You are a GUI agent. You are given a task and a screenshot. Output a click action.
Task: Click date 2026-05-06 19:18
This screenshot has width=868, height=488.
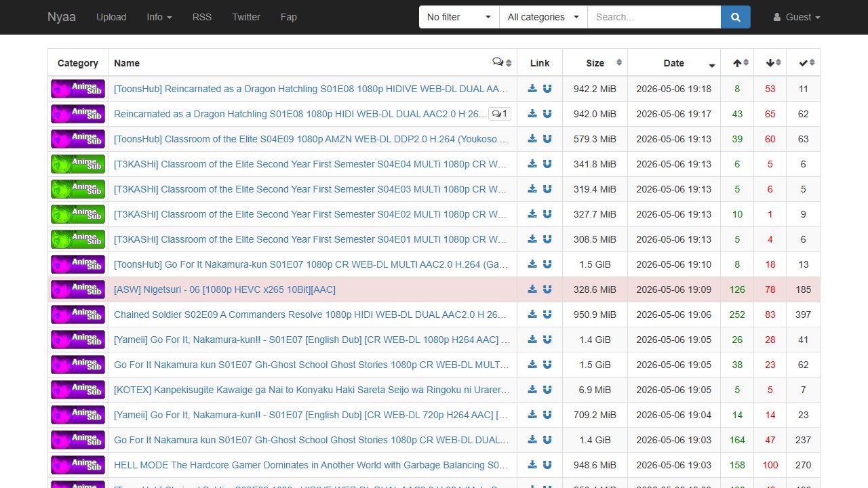tap(674, 89)
